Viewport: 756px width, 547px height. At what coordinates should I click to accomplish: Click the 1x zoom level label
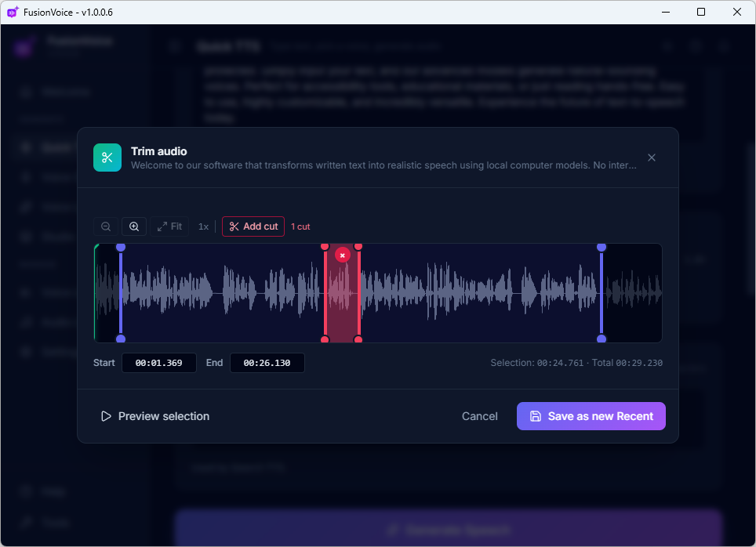tap(203, 226)
